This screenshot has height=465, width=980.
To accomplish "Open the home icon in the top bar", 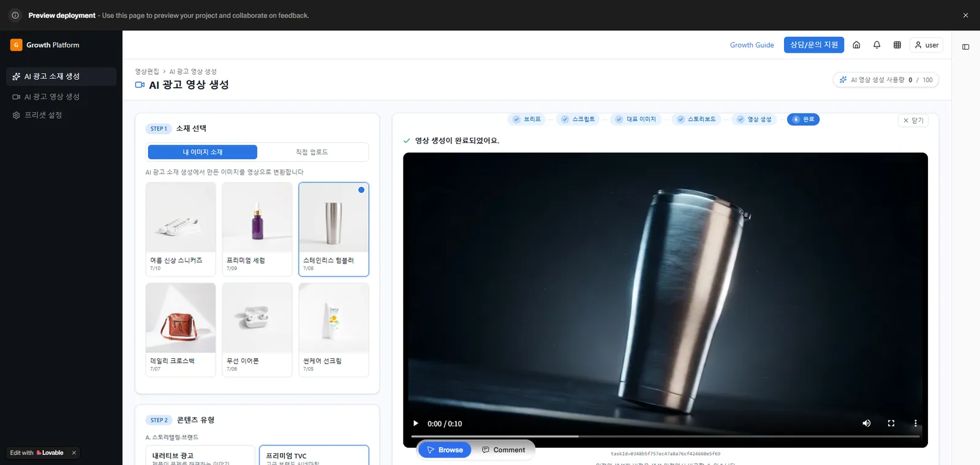I will click(x=856, y=45).
